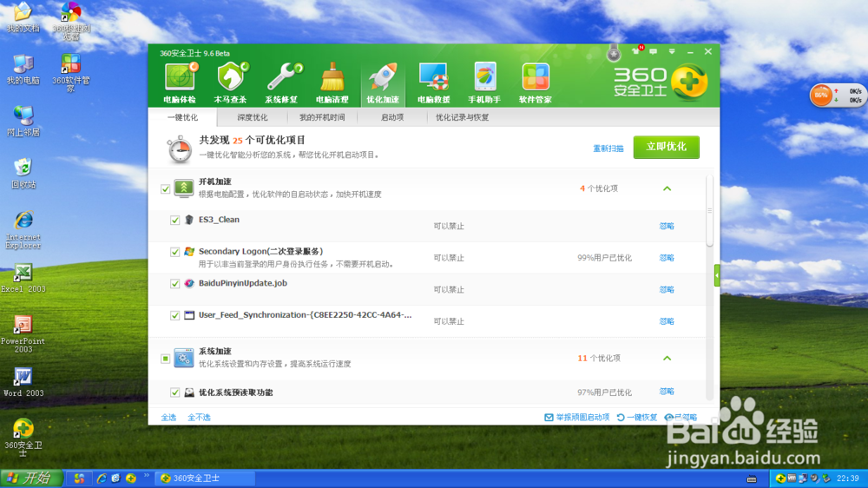Open 360安全卫士 desktop shortcut

(23, 437)
